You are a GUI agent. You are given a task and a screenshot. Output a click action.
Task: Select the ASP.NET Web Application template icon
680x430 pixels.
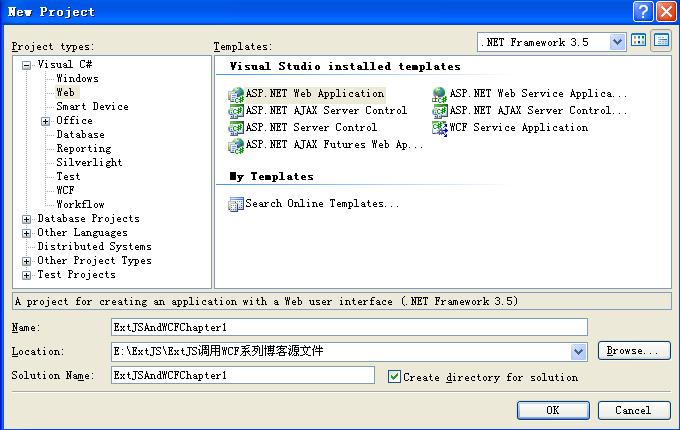coord(236,94)
